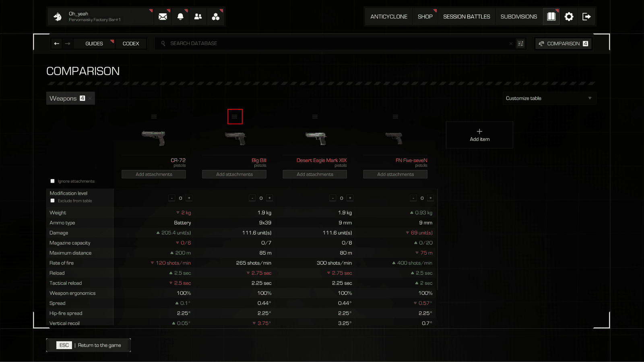
Task: Click the Desert Eagle column handle
Action: (315, 117)
